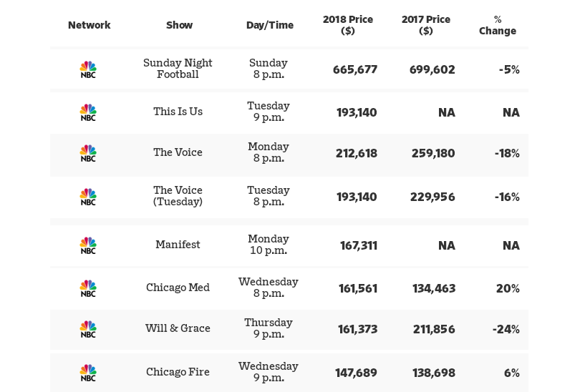Select the 138,698 price for Chicago Fire
This screenshot has width=580, height=392.
coord(433,373)
